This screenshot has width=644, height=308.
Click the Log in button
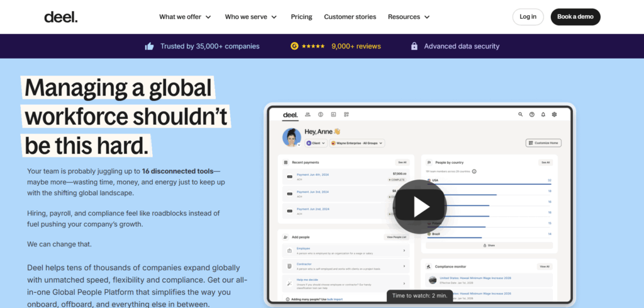(x=528, y=17)
